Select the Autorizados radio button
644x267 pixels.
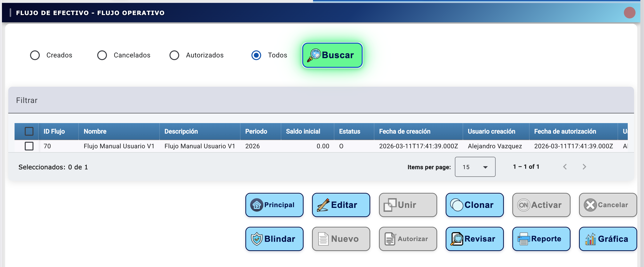click(174, 55)
